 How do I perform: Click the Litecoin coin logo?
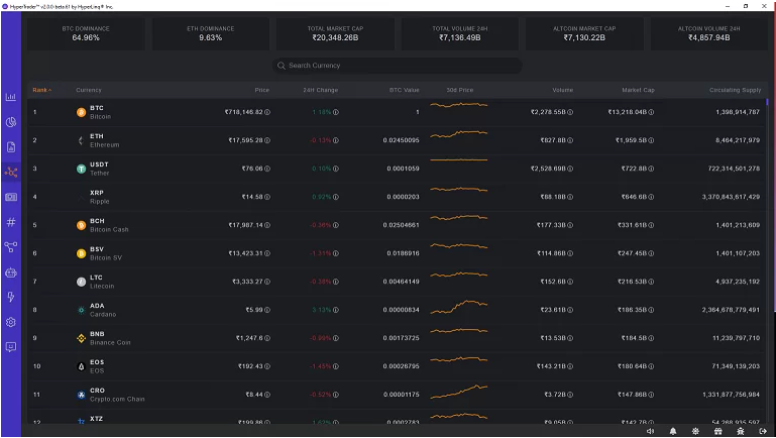(x=81, y=282)
